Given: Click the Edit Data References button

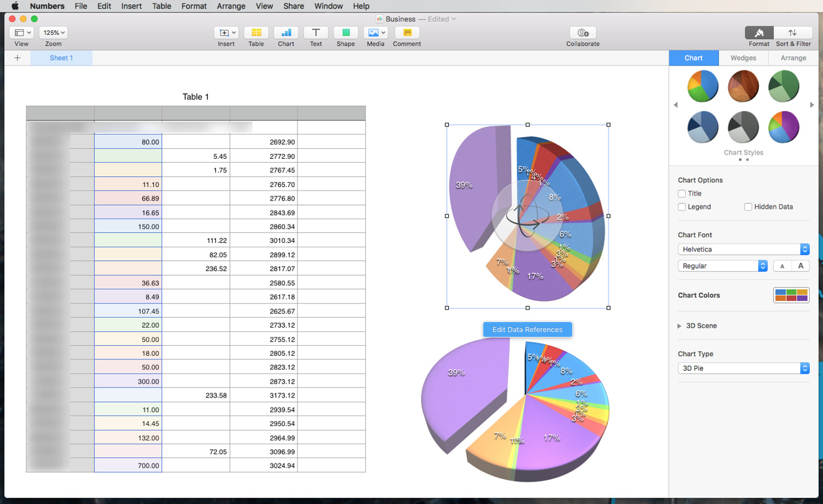Looking at the screenshot, I should click(527, 330).
